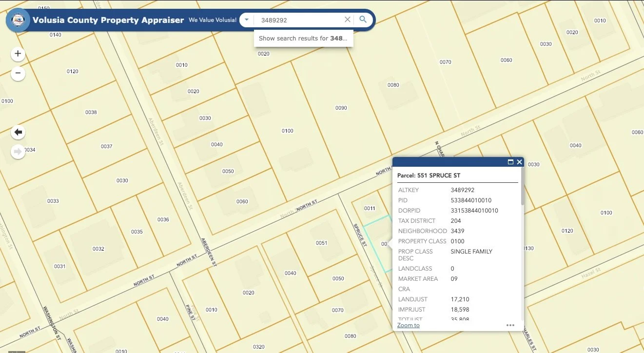Click parcel 0120 near top left
Screen dimensions: 644x353
(73, 71)
